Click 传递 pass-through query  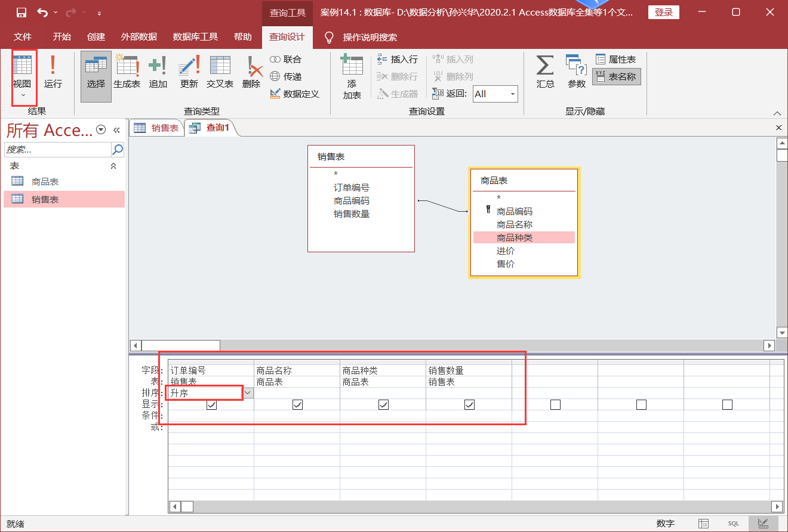(x=286, y=76)
